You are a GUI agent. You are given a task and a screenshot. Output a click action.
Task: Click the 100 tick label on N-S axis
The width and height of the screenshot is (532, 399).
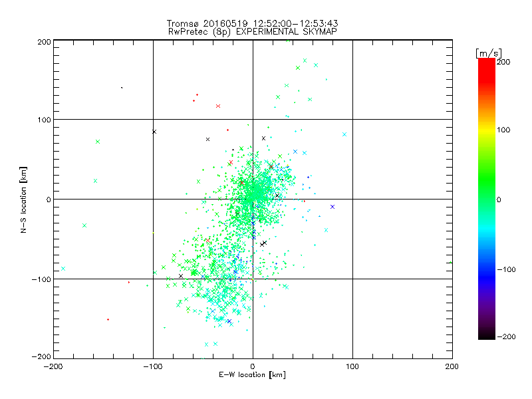45,120
